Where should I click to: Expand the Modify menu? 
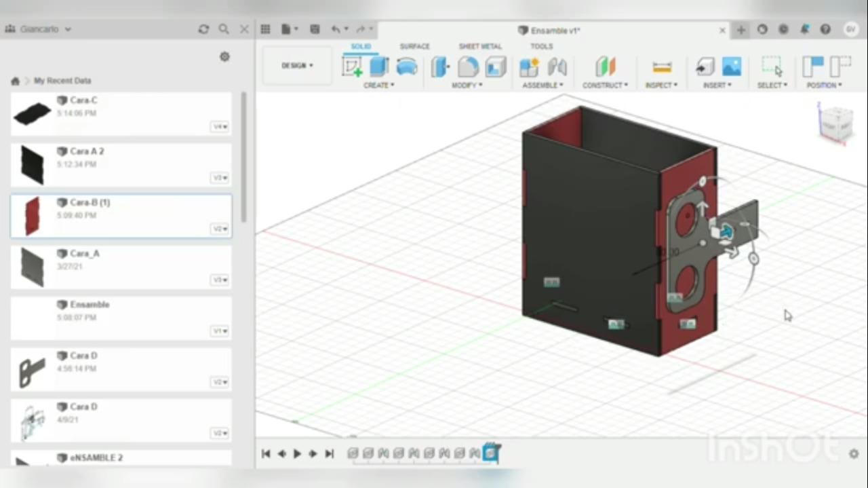(x=467, y=85)
